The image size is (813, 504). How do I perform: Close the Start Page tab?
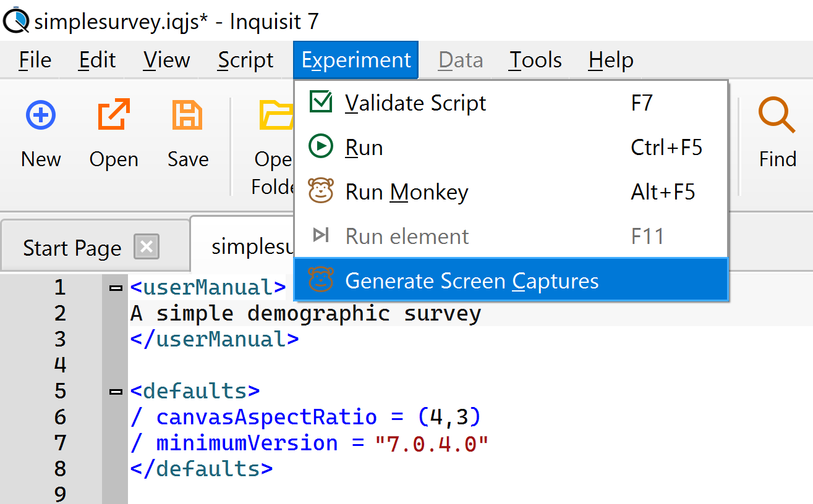[147, 247]
